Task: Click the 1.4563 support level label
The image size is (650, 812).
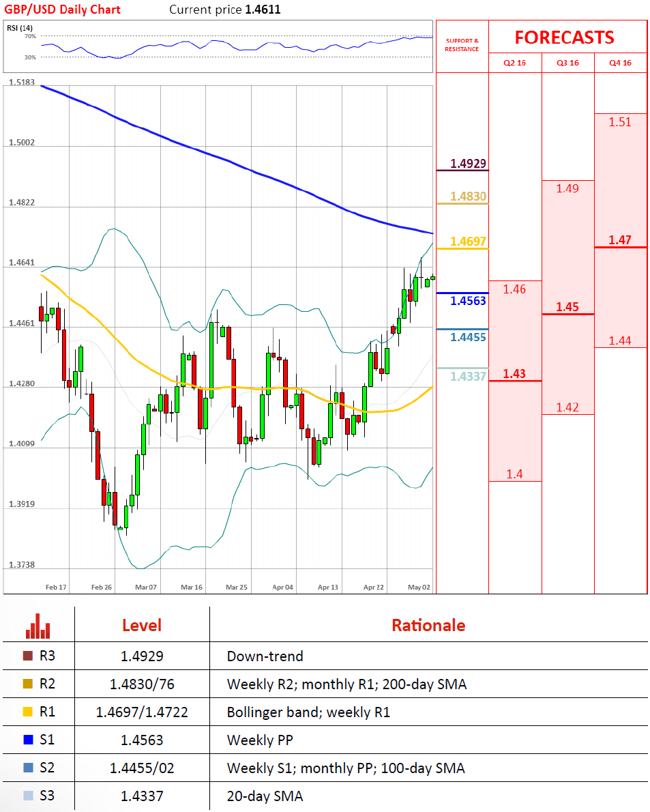Action: [x=469, y=301]
